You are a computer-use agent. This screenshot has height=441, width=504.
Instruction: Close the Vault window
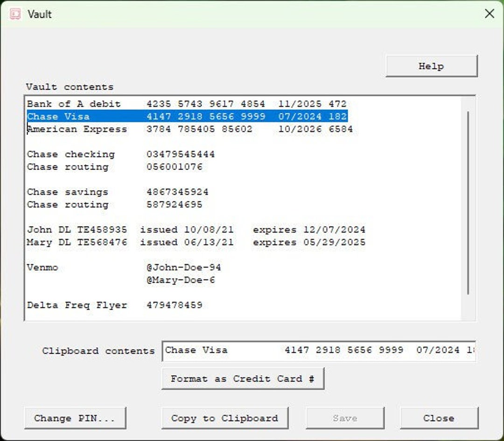tap(489, 14)
